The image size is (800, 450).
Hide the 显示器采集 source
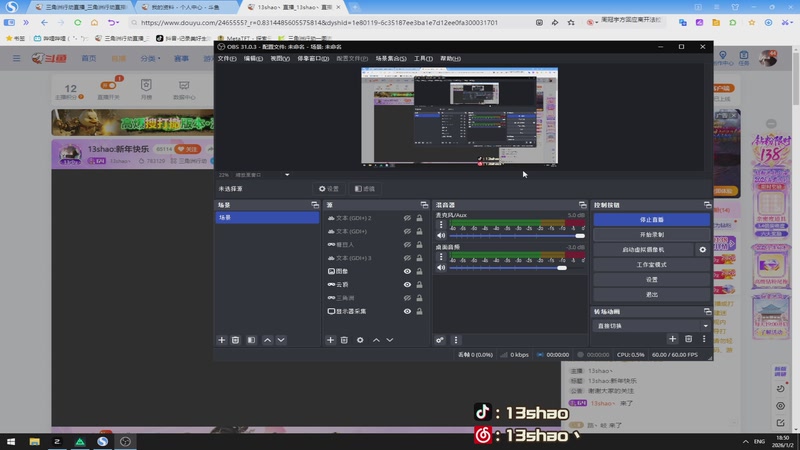[407, 311]
